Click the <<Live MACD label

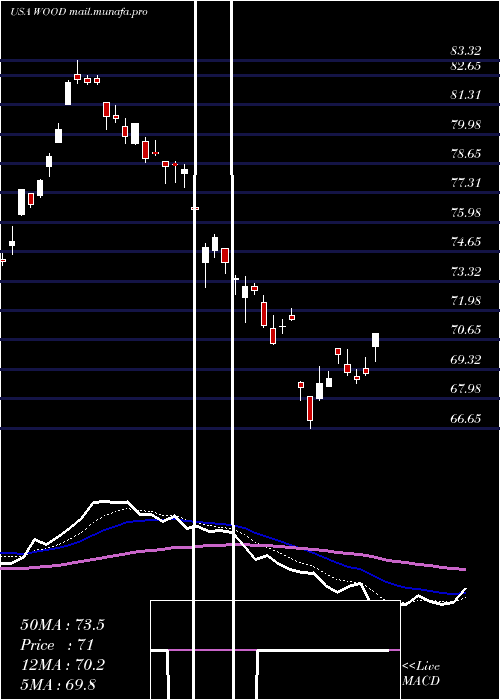[421, 673]
